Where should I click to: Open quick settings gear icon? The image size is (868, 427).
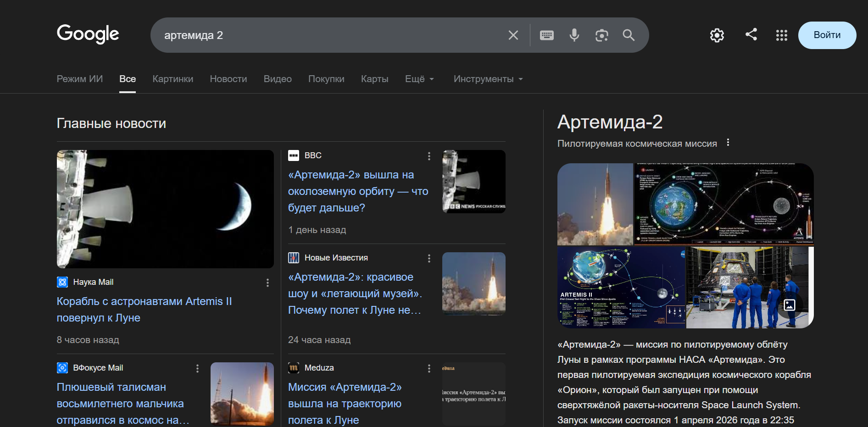(717, 35)
